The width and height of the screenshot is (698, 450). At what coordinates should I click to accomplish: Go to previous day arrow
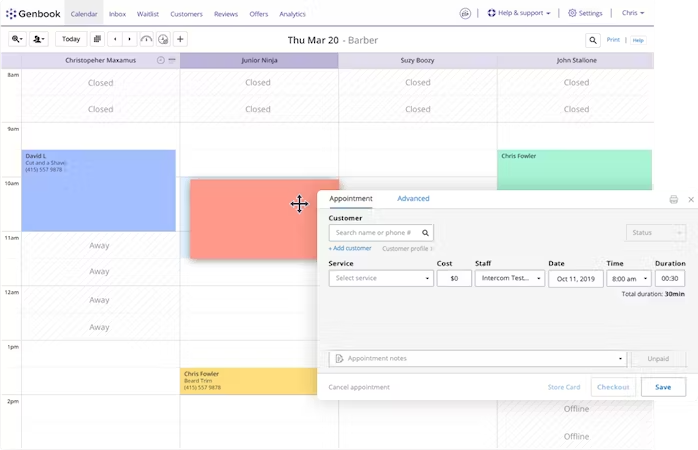(115, 39)
